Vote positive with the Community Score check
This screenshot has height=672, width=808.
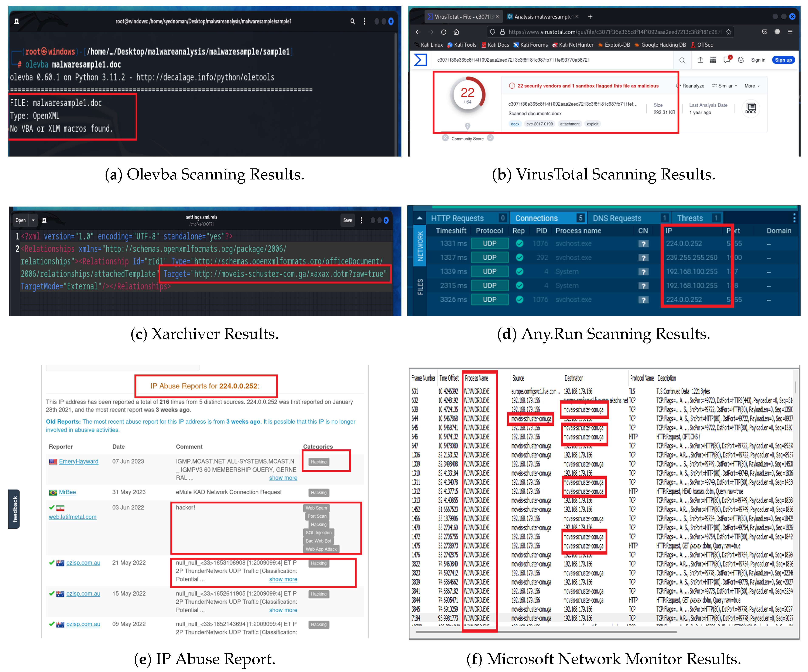click(490, 138)
